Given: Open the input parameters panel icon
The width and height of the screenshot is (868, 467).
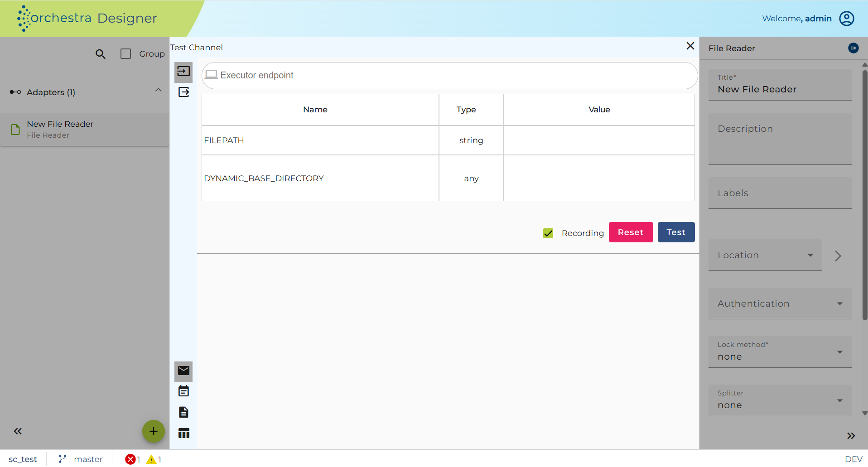Looking at the screenshot, I should pos(183,72).
